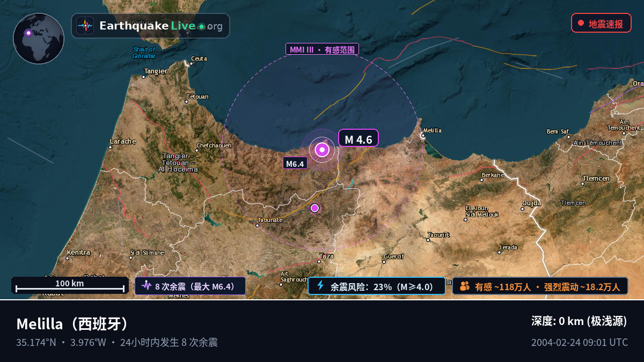Click the 8 次余震 aftershock summary badge
Viewport: 644px width, 362px height.
[x=190, y=286]
